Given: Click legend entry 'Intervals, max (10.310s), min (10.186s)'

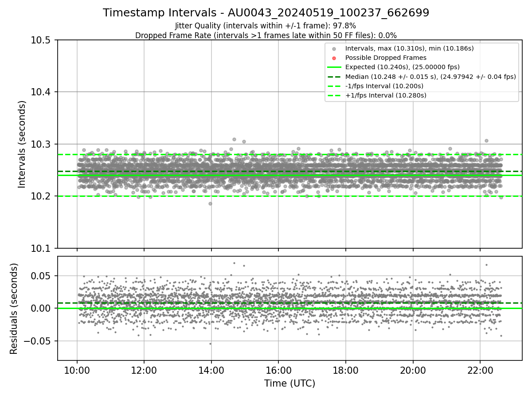Looking at the screenshot, I should pos(410,48).
